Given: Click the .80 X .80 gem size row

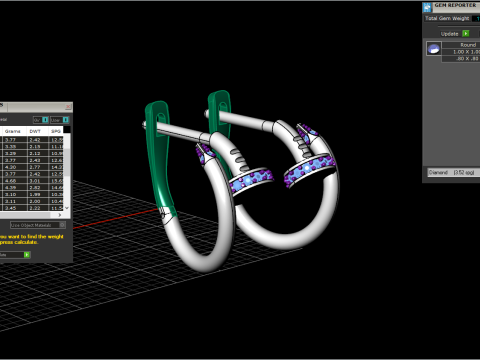Looking at the screenshot, I should (x=461, y=59).
